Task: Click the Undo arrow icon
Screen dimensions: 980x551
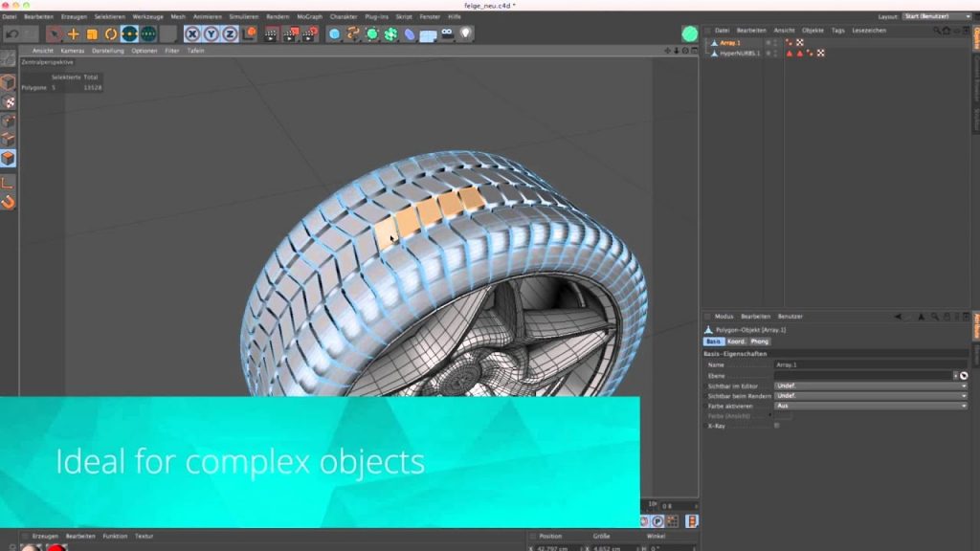Action: pos(11,33)
